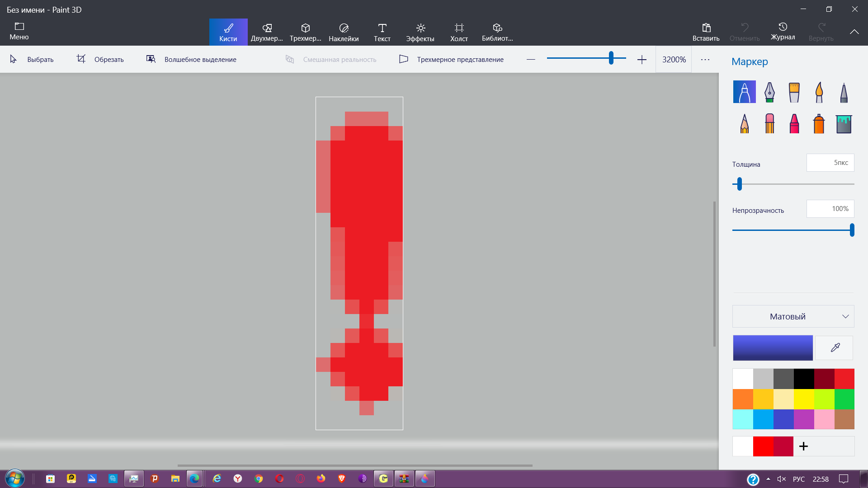The height and width of the screenshot is (488, 868).
Task: Open the taskbar clock showing 22:58
Action: (x=821, y=479)
